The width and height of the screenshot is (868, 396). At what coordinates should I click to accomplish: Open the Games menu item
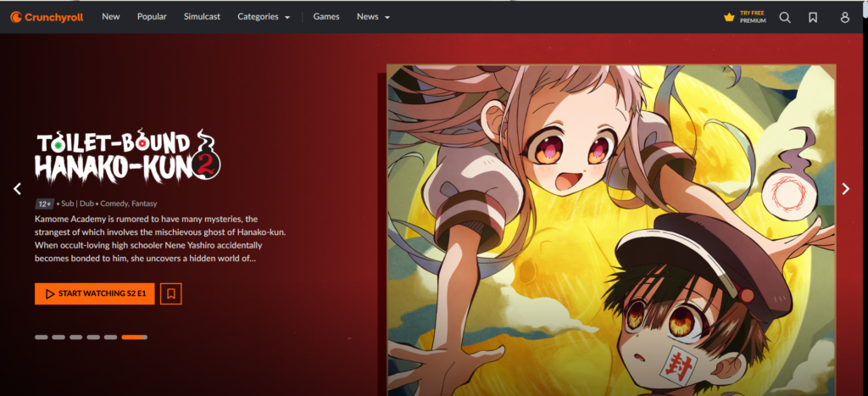click(x=326, y=17)
